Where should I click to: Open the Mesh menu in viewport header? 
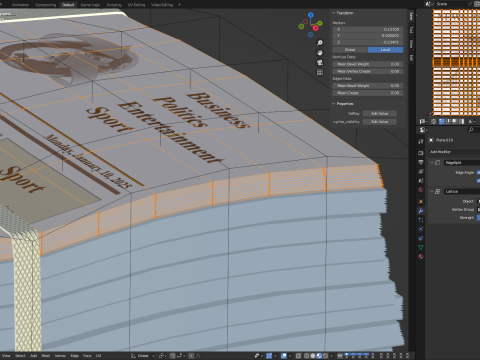coord(46,356)
